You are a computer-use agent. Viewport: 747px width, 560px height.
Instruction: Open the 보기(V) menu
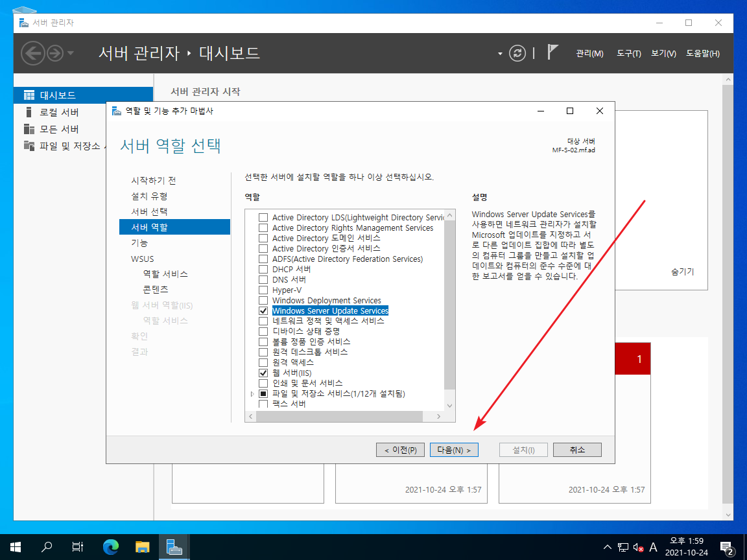(x=663, y=53)
